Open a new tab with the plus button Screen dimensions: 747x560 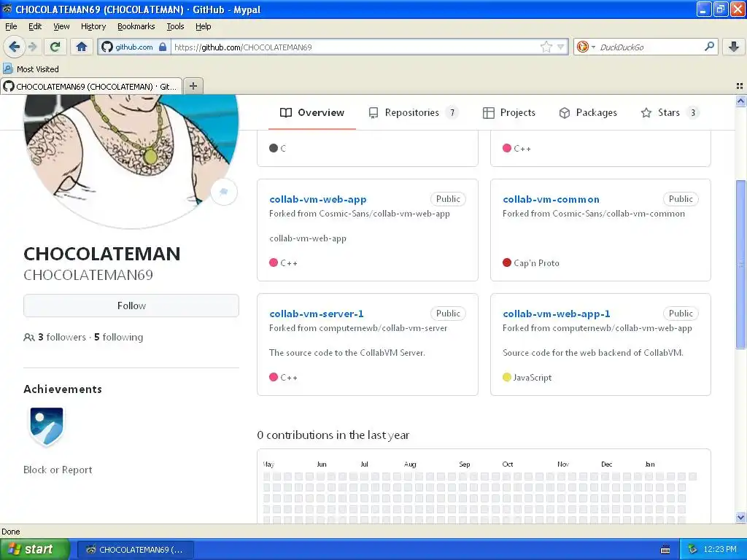(x=193, y=86)
